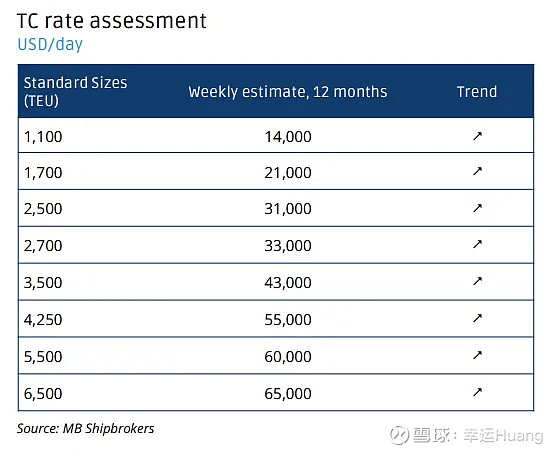
Task: Click the trend arrow for 1,100 TEU
Action: (x=478, y=136)
